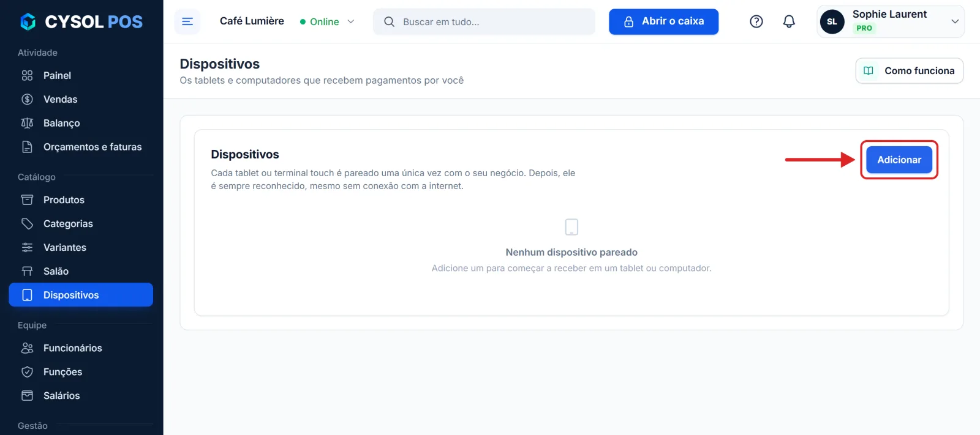The height and width of the screenshot is (435, 980).
Task: Click the Painel grid icon
Action: pos(27,75)
